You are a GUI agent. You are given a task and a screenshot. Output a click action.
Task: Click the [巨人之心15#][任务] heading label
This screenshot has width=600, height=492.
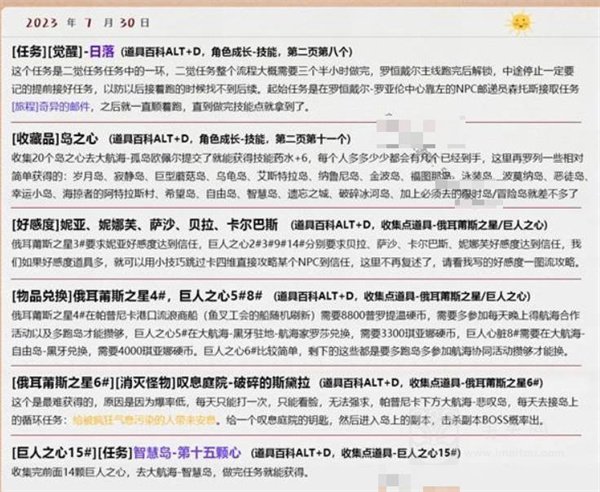[72, 453]
